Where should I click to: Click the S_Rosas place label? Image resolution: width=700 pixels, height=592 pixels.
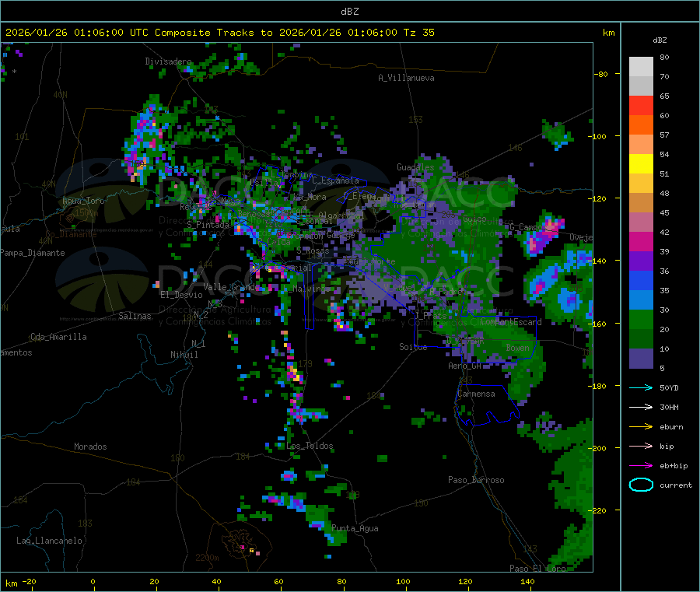point(313,250)
